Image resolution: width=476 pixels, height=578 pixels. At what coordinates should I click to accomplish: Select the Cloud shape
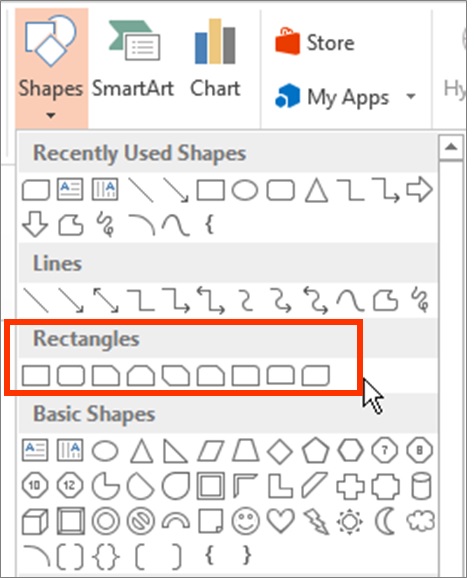tap(420, 521)
